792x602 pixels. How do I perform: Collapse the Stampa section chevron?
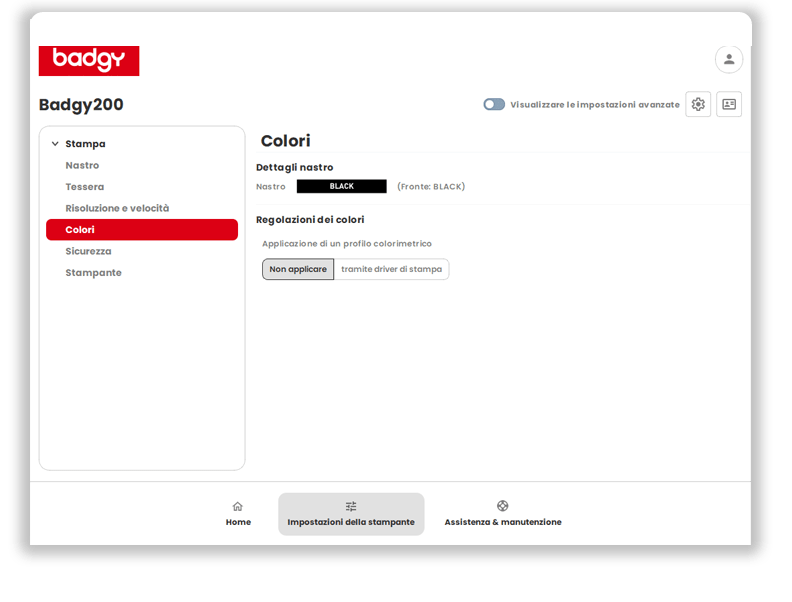click(55, 144)
